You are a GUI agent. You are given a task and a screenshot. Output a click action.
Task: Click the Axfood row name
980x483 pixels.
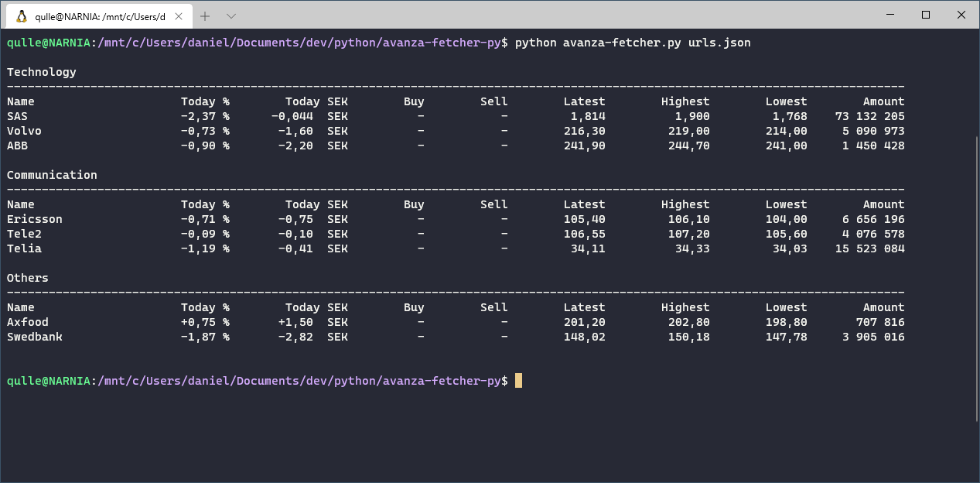[28, 322]
